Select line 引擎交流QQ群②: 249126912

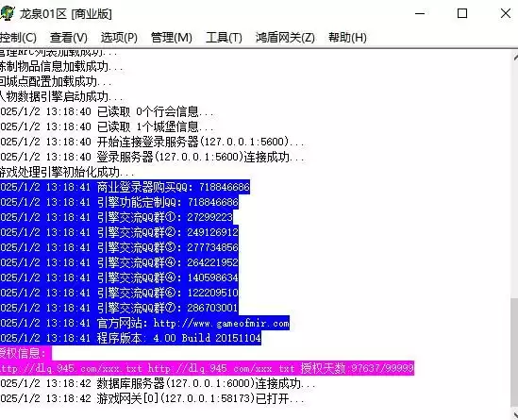[x=119, y=232]
